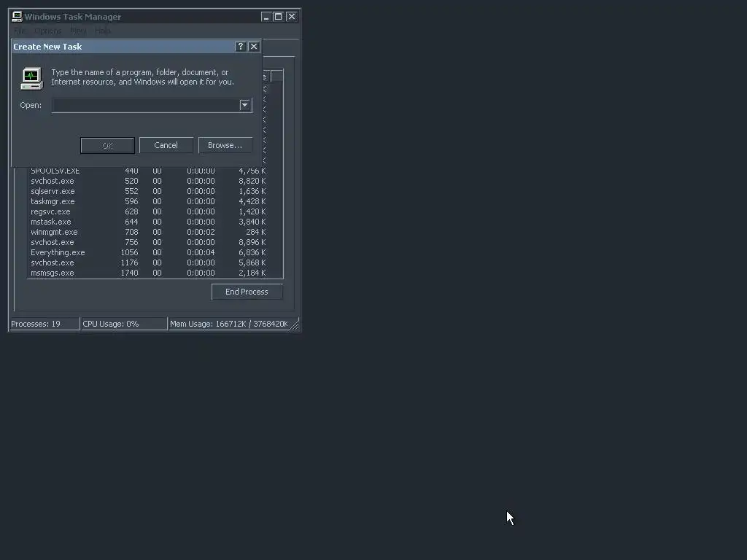Click the Mem Usage status bar entry
747x560 pixels.
(229, 324)
